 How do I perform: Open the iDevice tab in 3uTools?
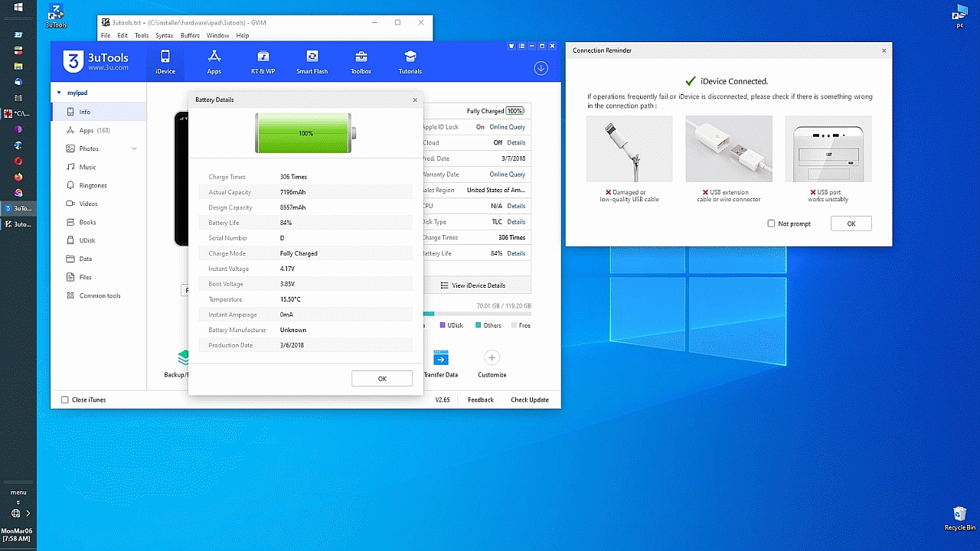pos(165,62)
